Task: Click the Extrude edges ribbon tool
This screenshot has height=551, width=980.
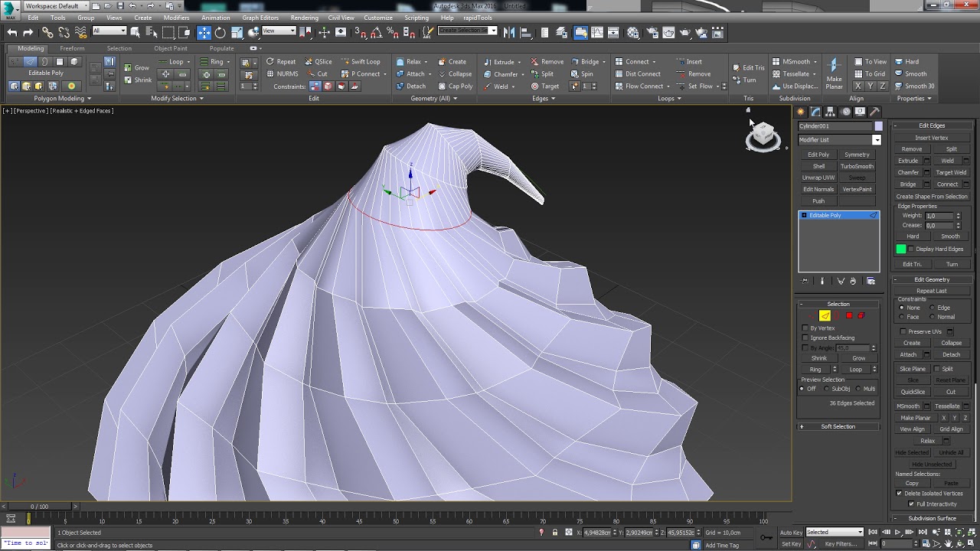Action: tap(499, 62)
